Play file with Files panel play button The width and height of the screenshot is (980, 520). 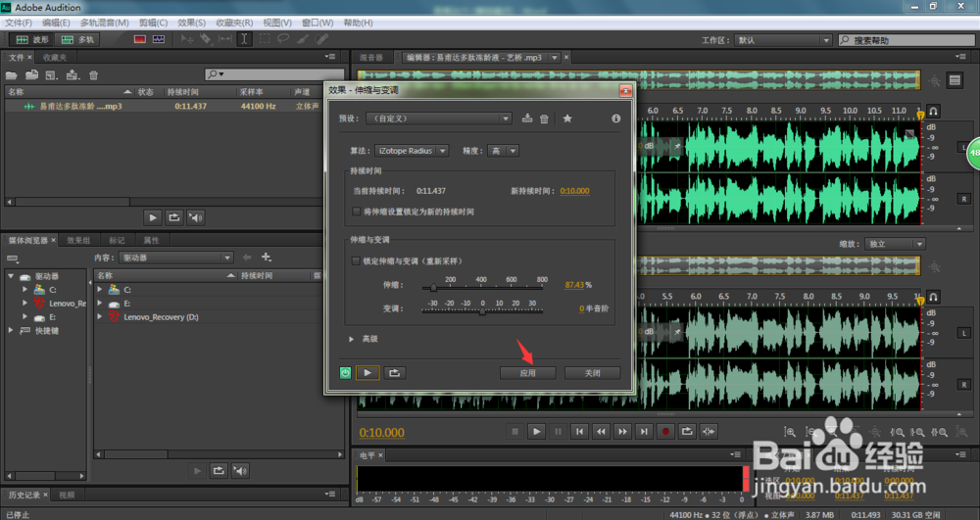coord(153,217)
